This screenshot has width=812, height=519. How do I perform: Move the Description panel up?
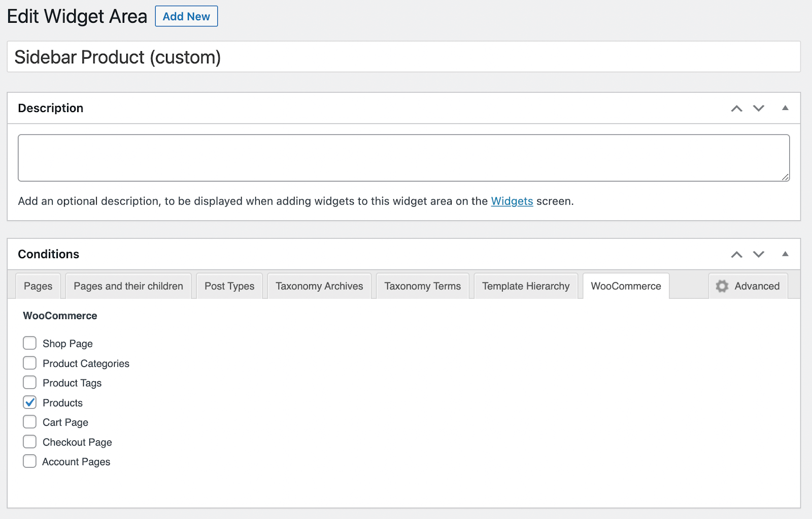point(737,108)
